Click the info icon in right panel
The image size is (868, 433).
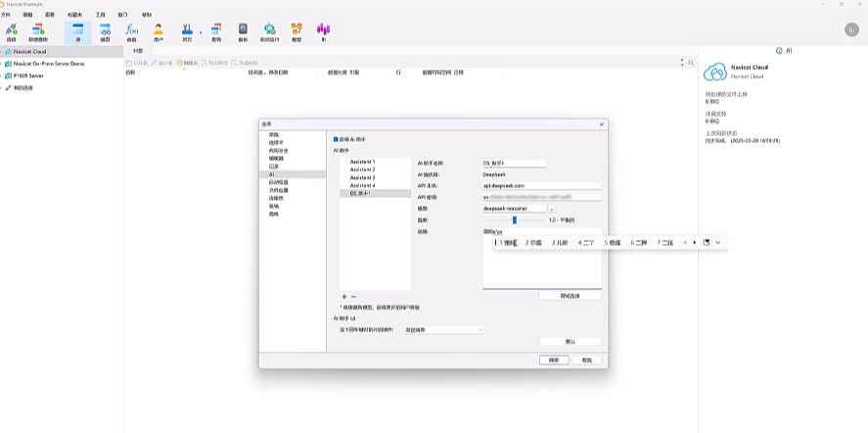779,51
